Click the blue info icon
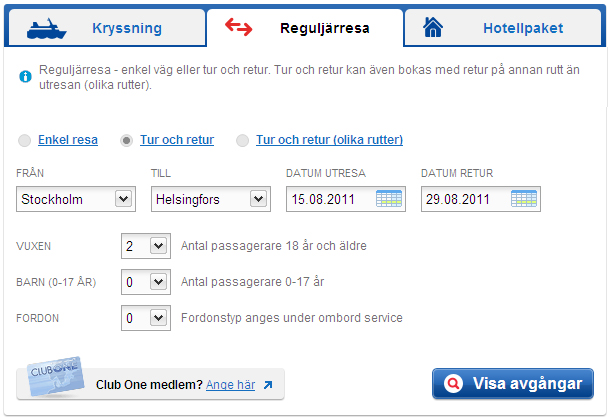The height and width of the screenshot is (420, 610). click(x=25, y=75)
